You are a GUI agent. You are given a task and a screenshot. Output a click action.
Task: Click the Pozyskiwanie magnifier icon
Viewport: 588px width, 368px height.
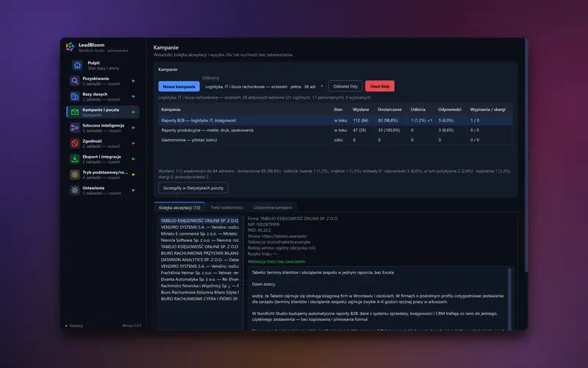(x=75, y=81)
